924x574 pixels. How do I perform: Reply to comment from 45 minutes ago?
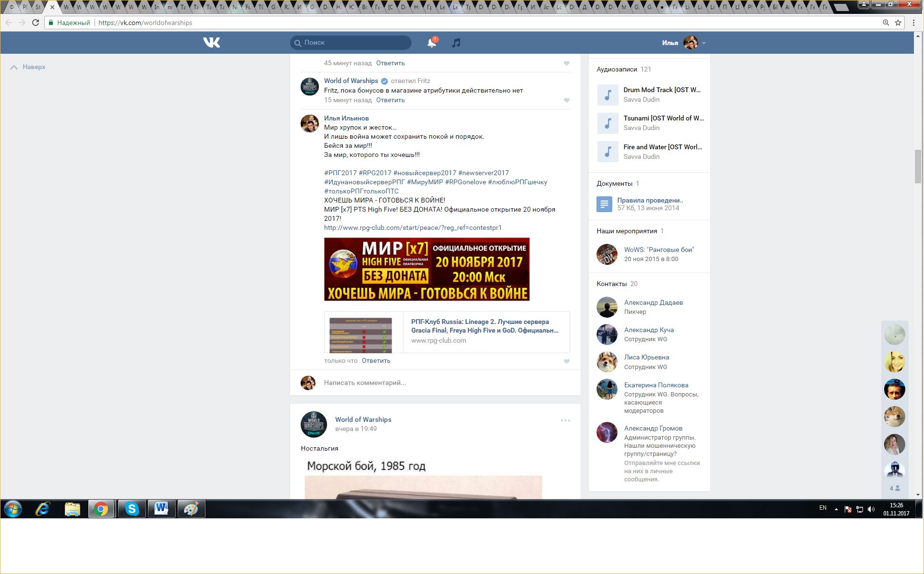coord(390,63)
